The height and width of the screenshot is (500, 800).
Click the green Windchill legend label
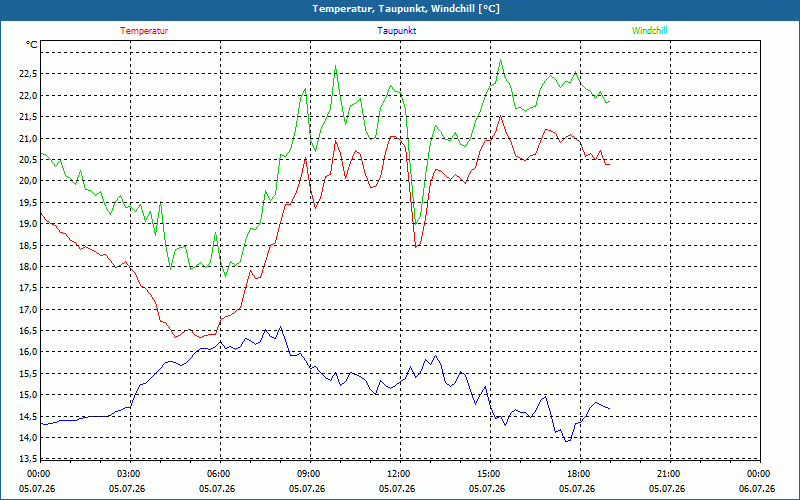(x=649, y=31)
